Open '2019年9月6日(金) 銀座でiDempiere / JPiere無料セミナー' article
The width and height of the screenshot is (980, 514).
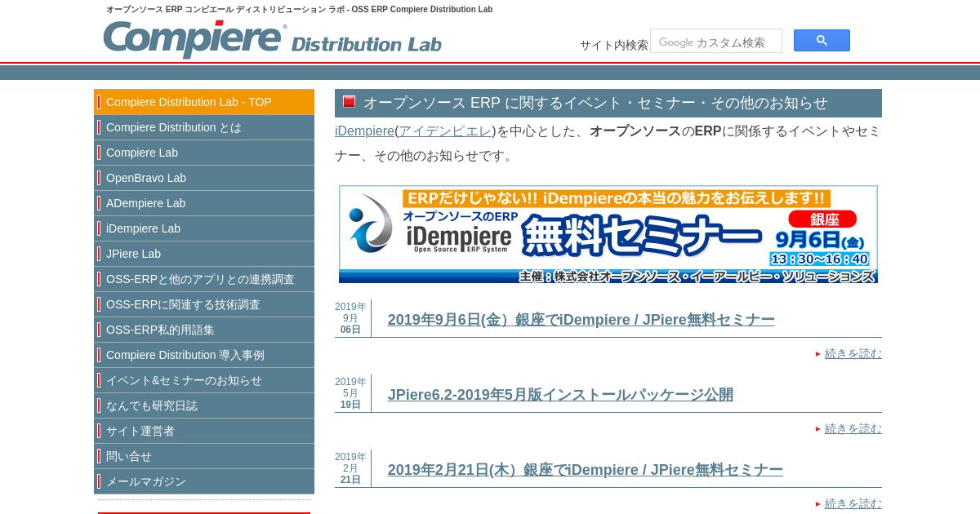tap(581, 320)
